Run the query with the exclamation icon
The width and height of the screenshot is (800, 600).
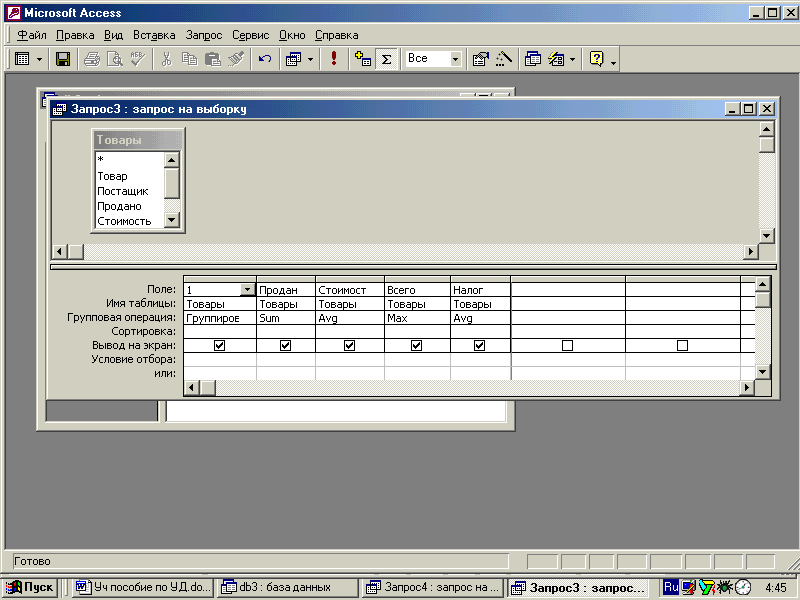(334, 59)
